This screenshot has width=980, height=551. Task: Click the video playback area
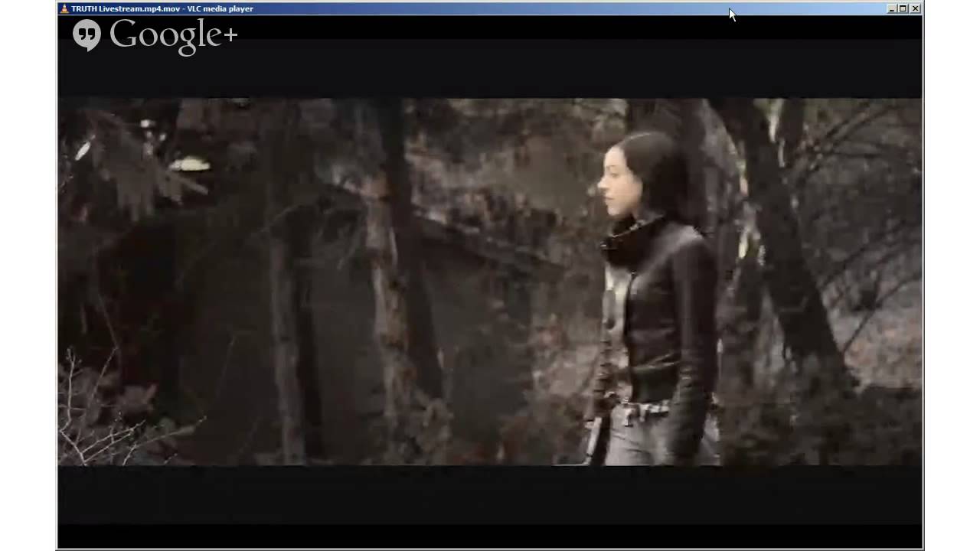(x=490, y=282)
